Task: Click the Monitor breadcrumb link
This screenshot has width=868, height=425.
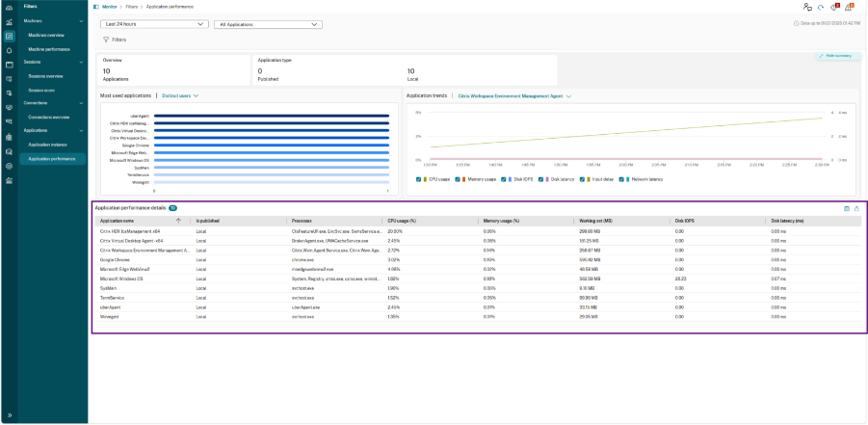Action: (x=110, y=7)
